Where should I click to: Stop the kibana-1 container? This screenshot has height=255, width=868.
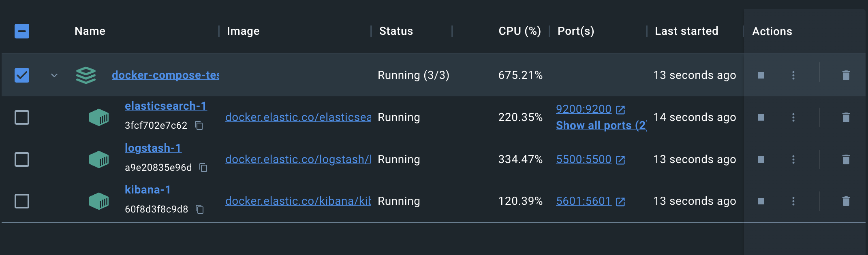click(x=761, y=201)
